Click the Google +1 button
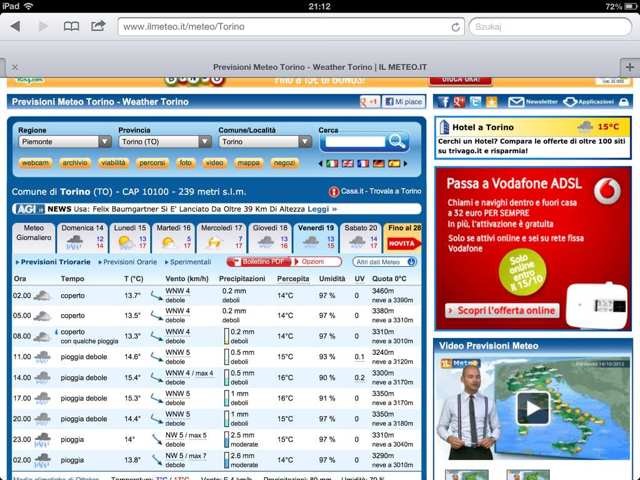 pos(369,102)
